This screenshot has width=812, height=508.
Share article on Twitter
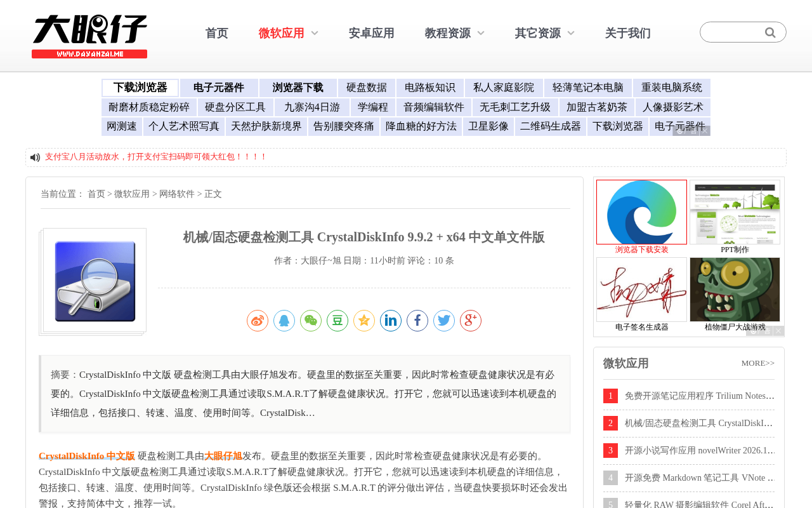click(x=444, y=321)
